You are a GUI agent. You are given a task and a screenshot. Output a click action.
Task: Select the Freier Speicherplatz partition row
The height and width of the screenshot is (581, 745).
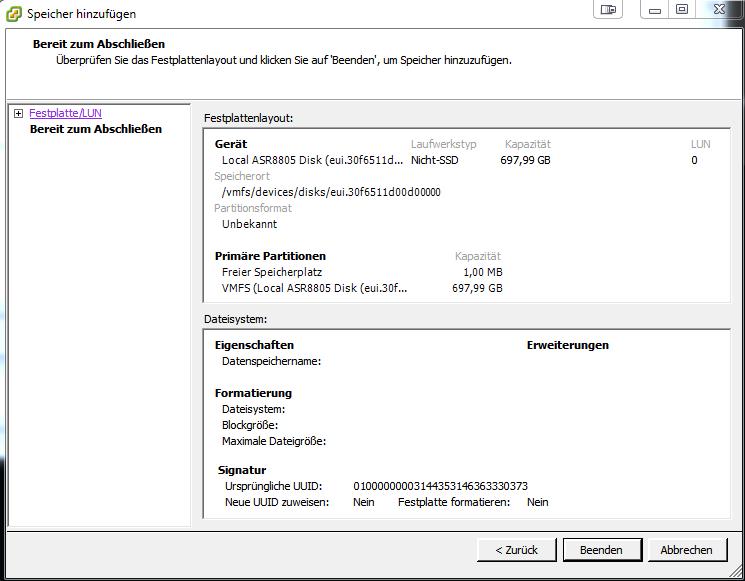(272, 272)
